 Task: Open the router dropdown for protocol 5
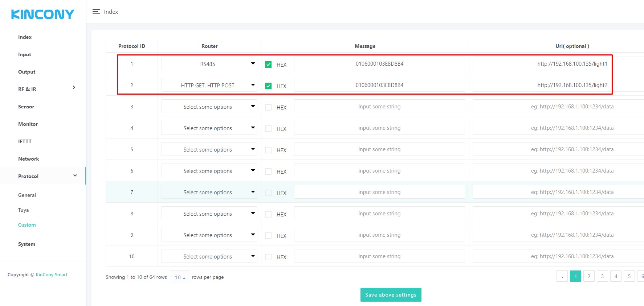tap(209, 149)
